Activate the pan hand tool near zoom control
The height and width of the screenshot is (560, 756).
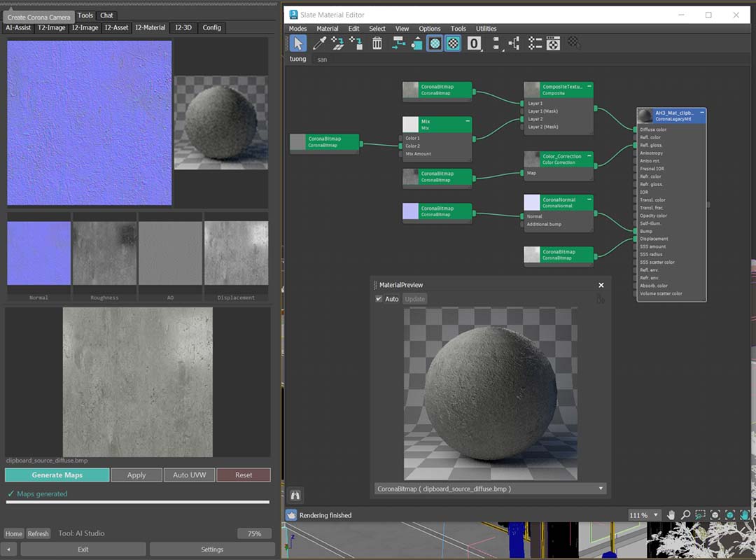[671, 514]
